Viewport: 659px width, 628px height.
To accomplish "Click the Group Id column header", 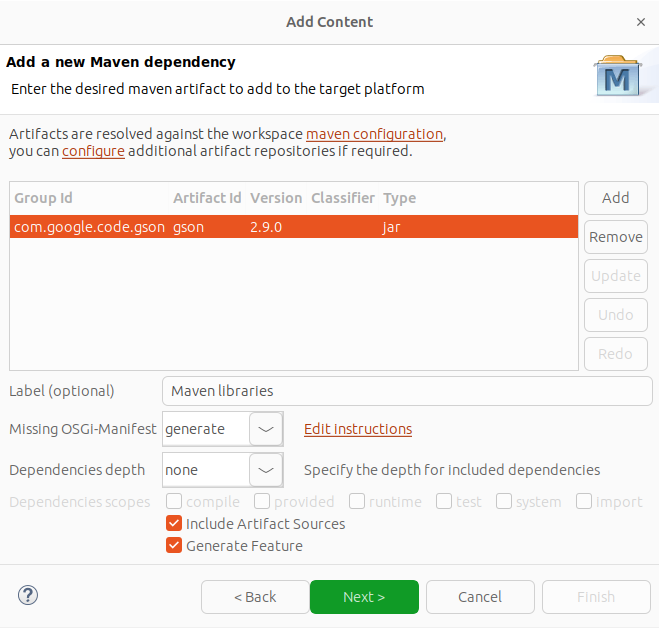I will (44, 198).
